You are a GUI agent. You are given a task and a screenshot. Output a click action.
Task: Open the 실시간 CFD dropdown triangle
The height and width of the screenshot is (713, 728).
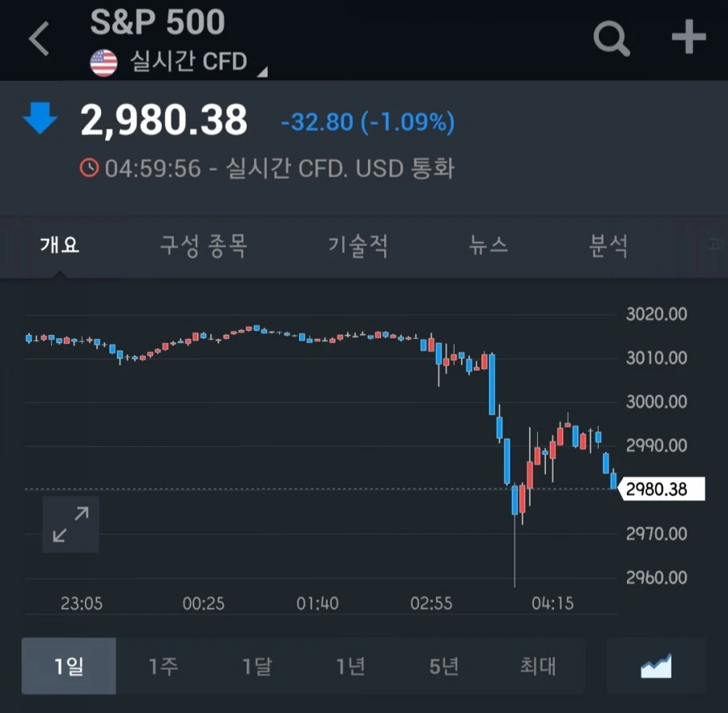(x=263, y=71)
